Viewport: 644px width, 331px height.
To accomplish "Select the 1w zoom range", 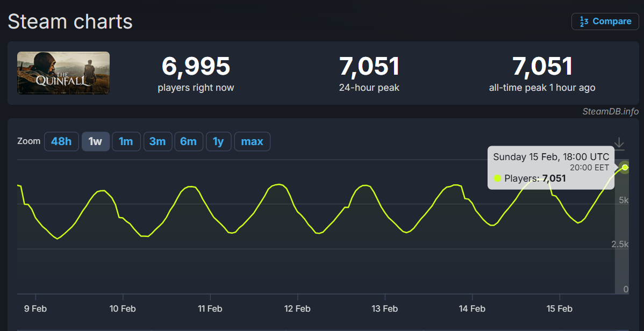I will 96,142.
